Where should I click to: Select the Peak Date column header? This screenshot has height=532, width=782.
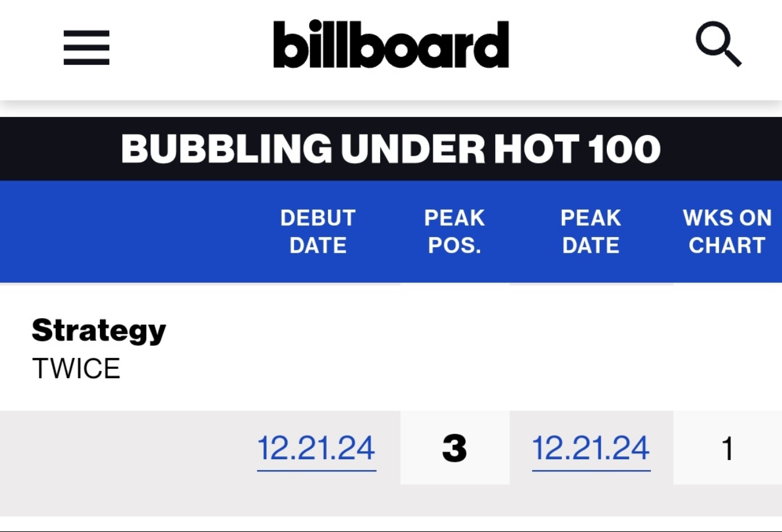click(590, 231)
